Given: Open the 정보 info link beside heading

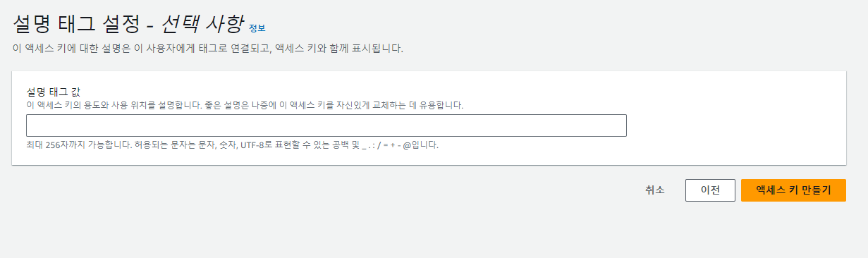Looking at the screenshot, I should pyautogui.click(x=257, y=28).
